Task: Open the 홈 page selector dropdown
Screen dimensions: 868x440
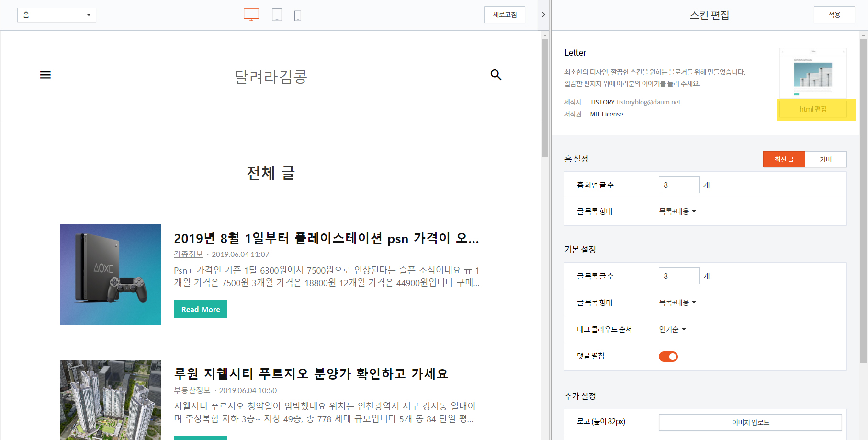Action: (x=56, y=15)
